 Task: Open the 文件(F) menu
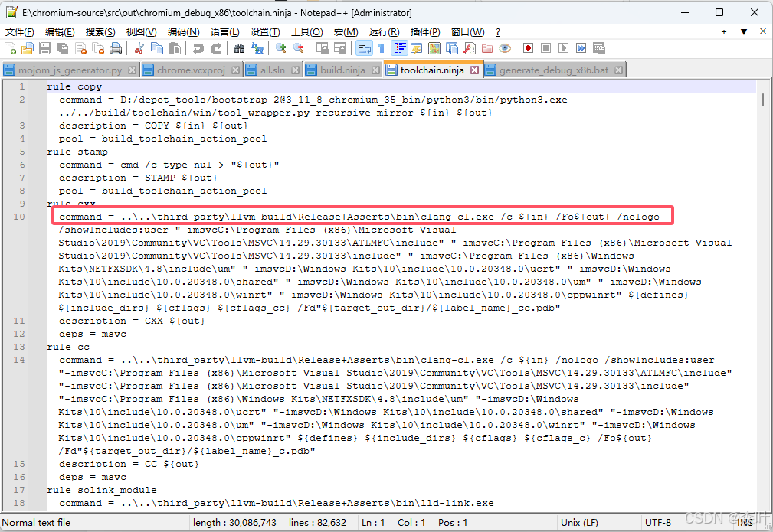(x=20, y=32)
